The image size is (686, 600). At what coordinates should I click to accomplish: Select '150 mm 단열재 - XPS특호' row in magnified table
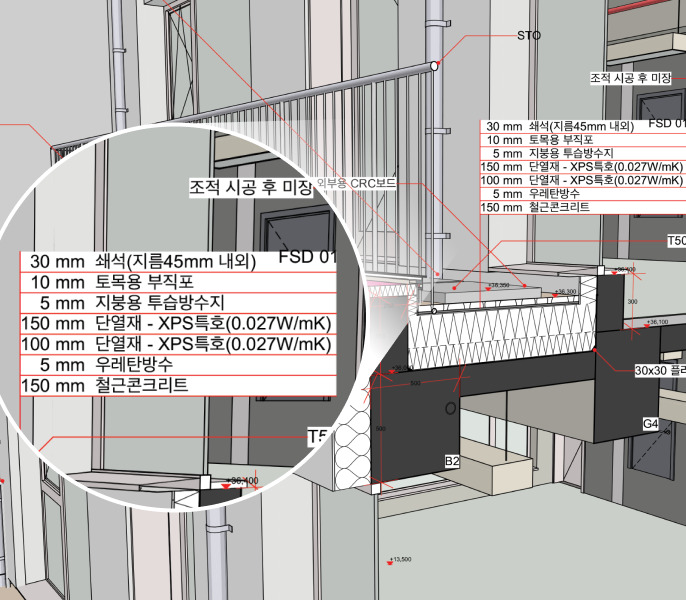(178, 323)
